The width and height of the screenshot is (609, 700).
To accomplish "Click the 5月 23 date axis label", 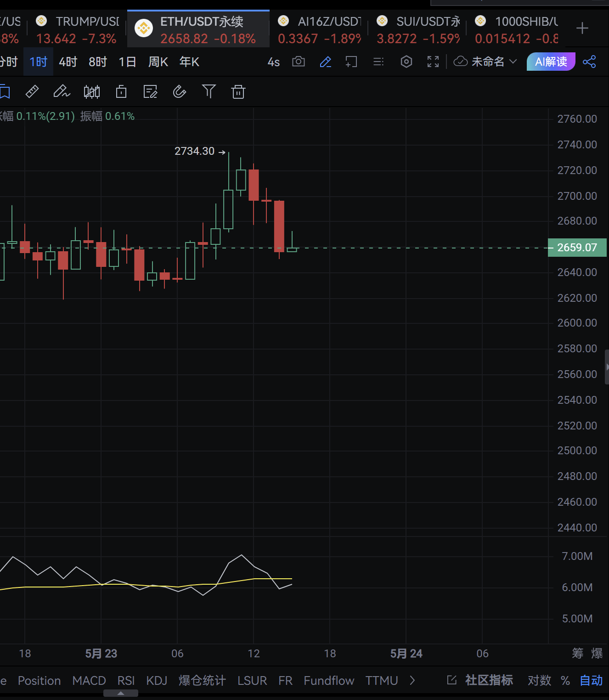I will 101,654.
